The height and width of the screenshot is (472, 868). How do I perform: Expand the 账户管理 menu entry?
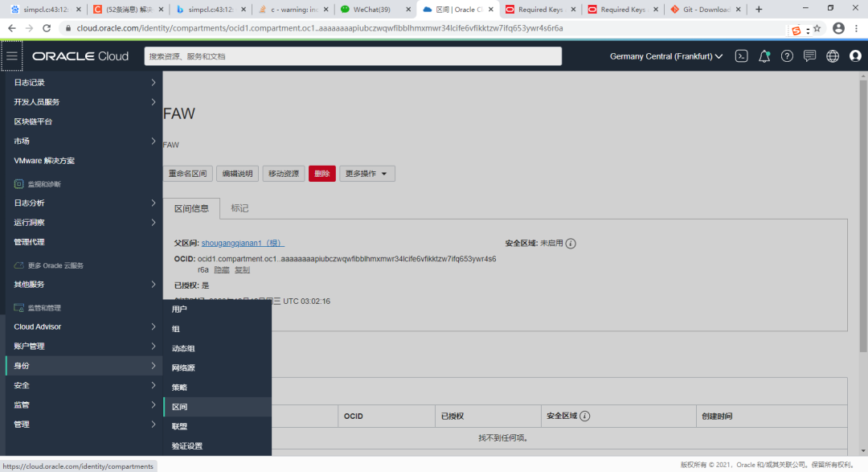point(84,347)
